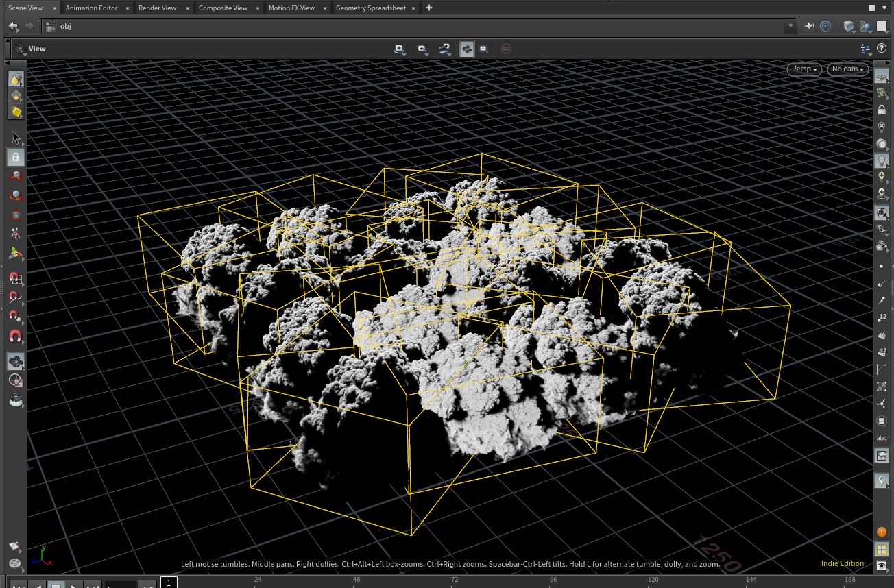Open the viewport help question mark
Screen dimensions: 894x588
coord(882,49)
